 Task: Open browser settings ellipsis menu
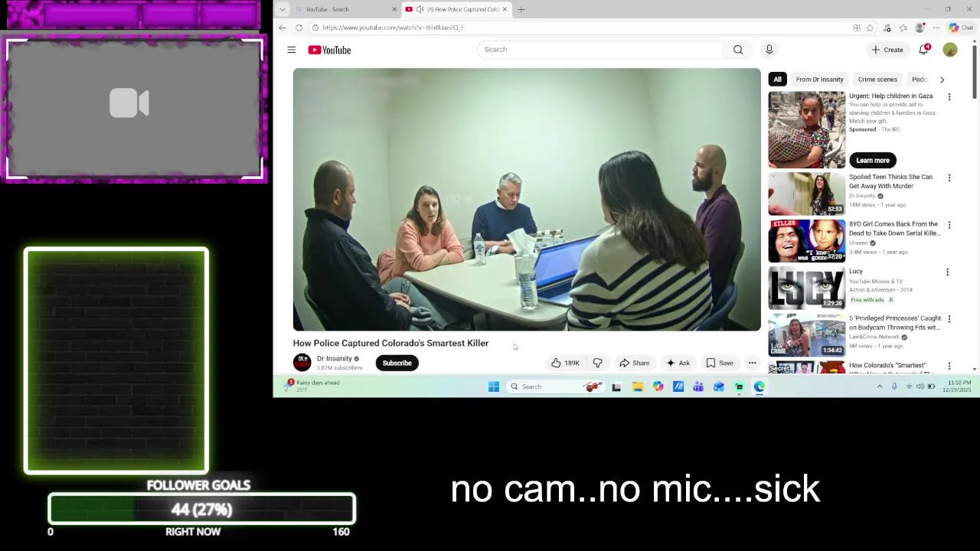936,28
